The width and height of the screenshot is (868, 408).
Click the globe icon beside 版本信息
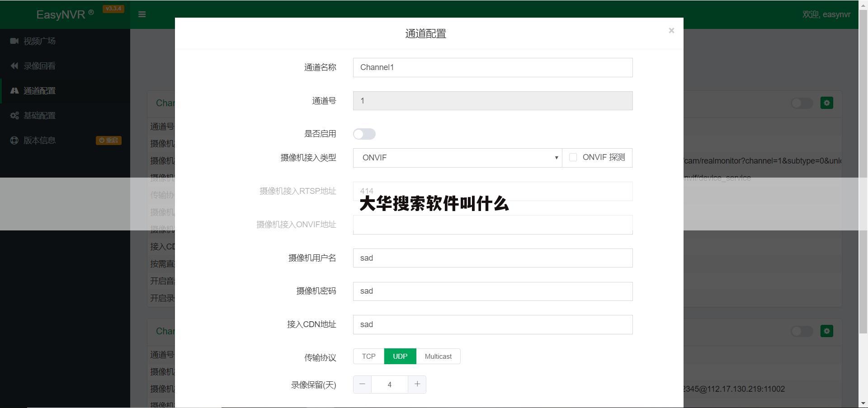click(x=14, y=141)
